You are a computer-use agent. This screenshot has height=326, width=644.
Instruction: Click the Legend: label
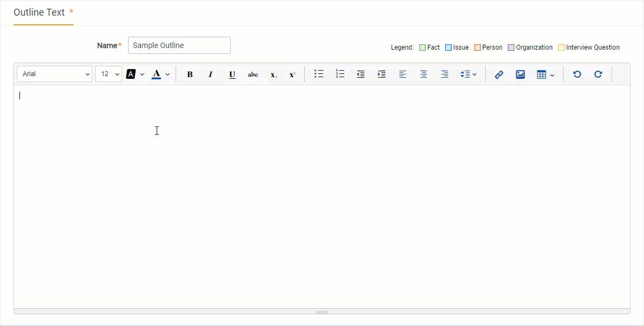(x=402, y=47)
